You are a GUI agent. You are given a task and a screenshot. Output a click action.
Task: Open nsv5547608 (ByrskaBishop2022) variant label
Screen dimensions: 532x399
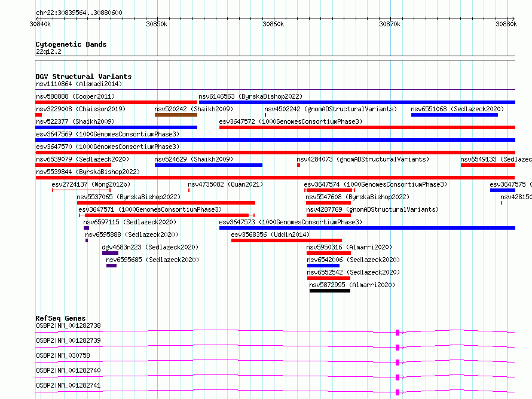pyautogui.click(x=357, y=197)
